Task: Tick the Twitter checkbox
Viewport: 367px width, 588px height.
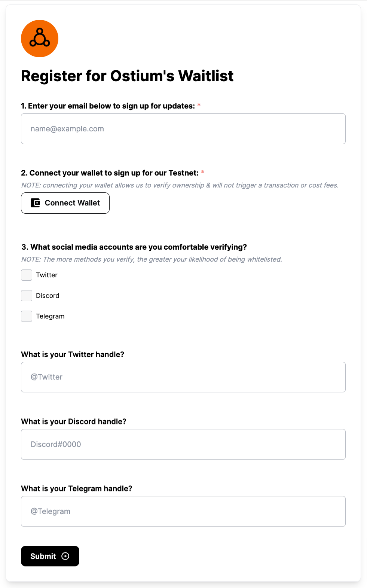Action: (x=27, y=275)
